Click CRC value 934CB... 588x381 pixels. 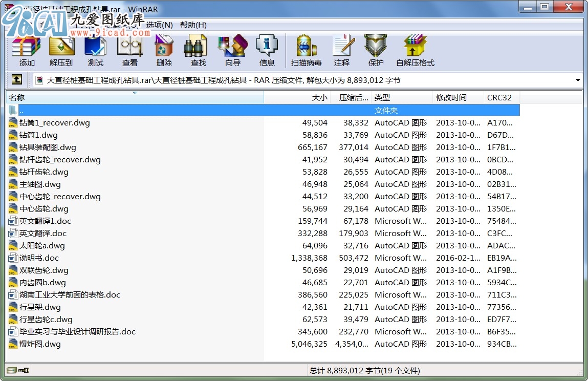coord(502,344)
